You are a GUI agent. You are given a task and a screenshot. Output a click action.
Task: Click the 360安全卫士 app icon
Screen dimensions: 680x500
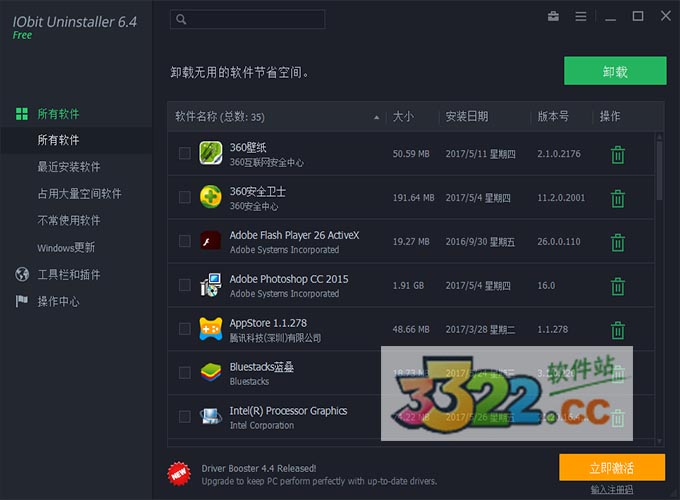pos(211,196)
